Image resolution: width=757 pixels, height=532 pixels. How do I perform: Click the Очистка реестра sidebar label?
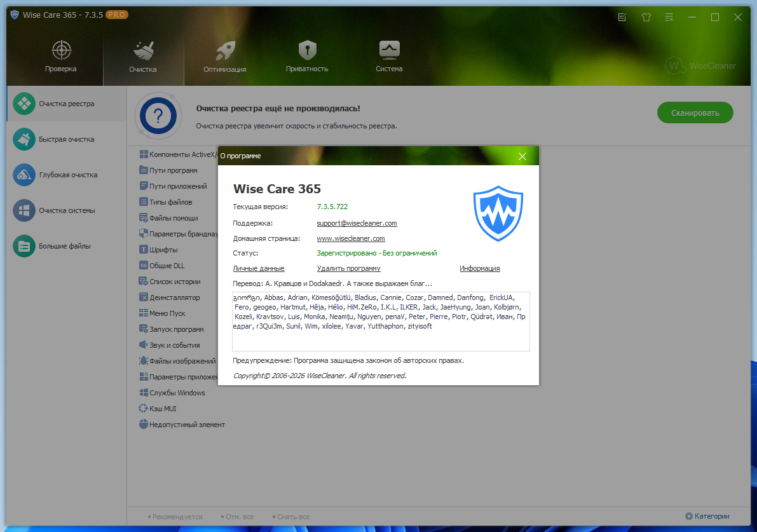tap(67, 104)
